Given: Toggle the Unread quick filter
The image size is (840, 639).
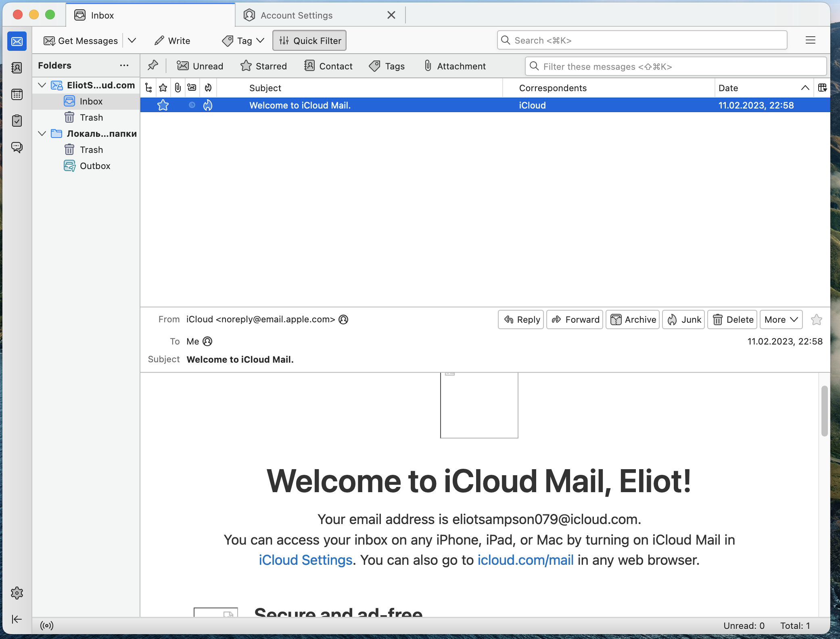Looking at the screenshot, I should click(x=200, y=66).
